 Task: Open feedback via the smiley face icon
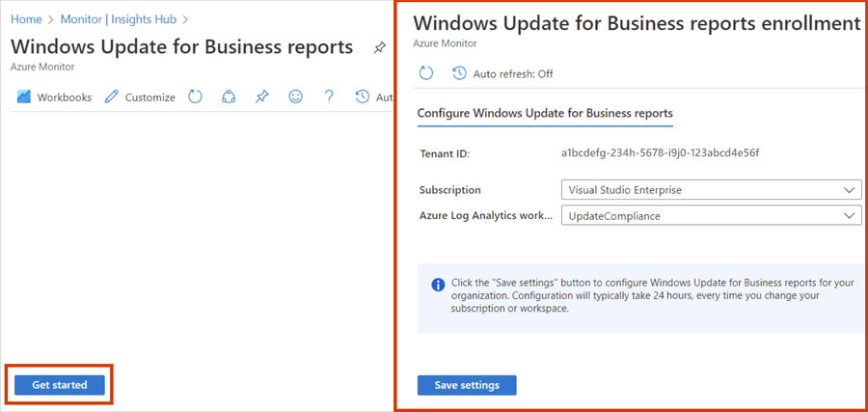296,96
